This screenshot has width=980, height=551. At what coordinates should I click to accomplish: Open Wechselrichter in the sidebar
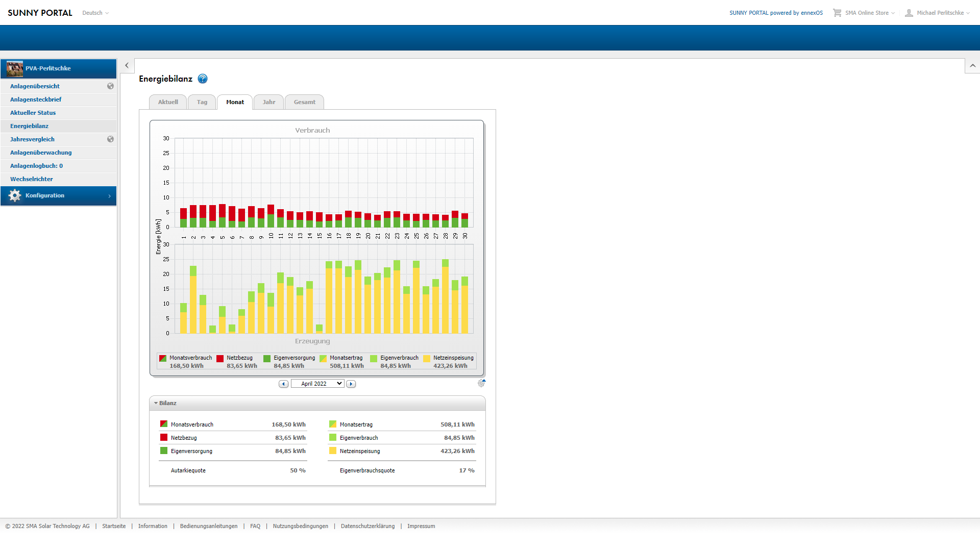coord(32,179)
